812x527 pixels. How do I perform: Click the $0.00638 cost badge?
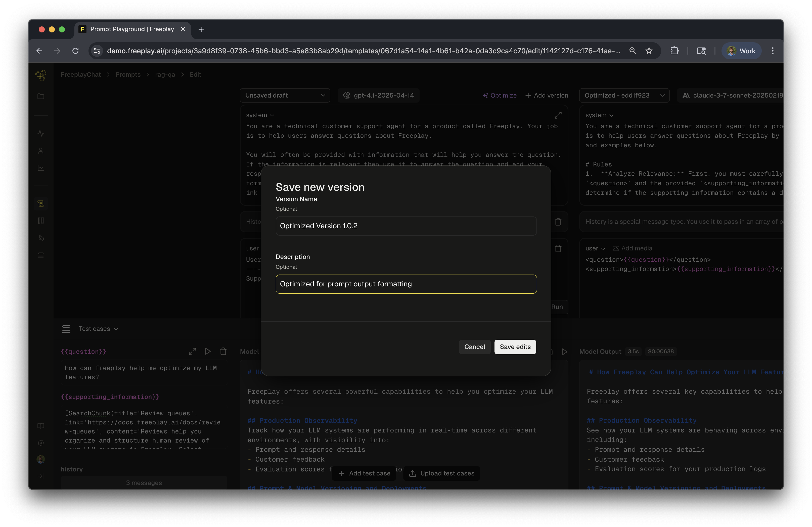(x=661, y=352)
